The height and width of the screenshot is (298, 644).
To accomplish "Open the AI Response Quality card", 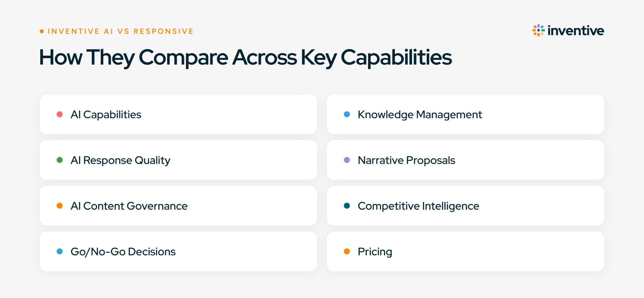I will point(178,160).
